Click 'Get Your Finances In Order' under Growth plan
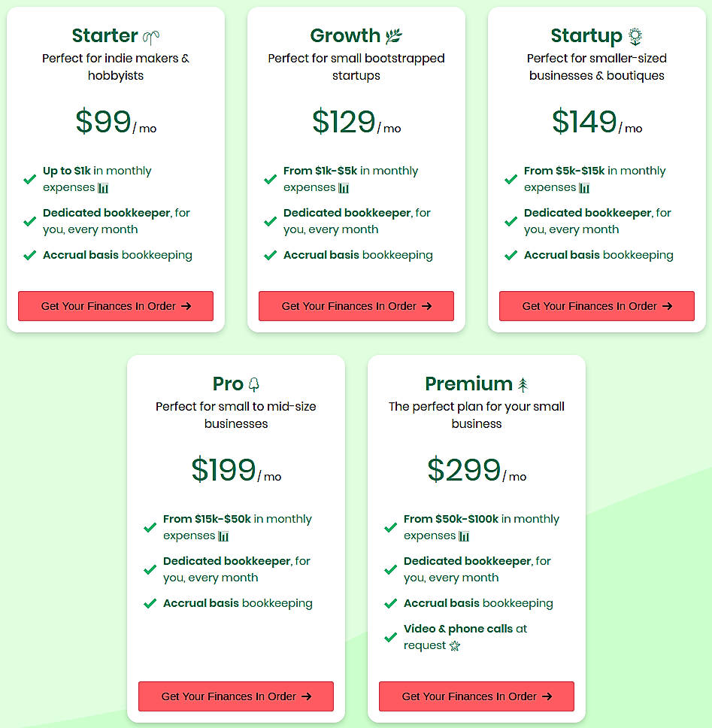Viewport: 712px width, 728px height. pyautogui.click(x=356, y=306)
